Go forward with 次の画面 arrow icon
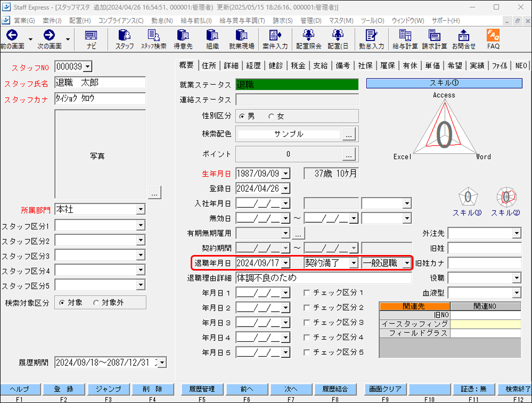 click(x=49, y=35)
